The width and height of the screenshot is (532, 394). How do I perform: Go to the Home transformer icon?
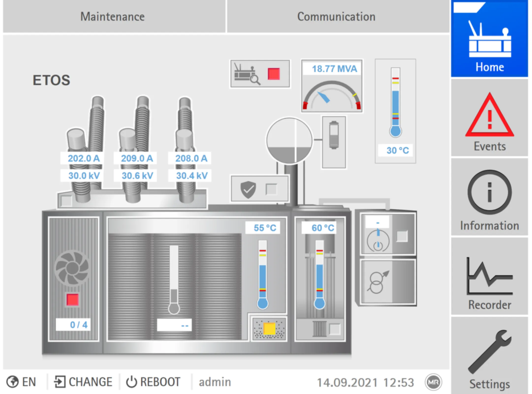tap(489, 39)
